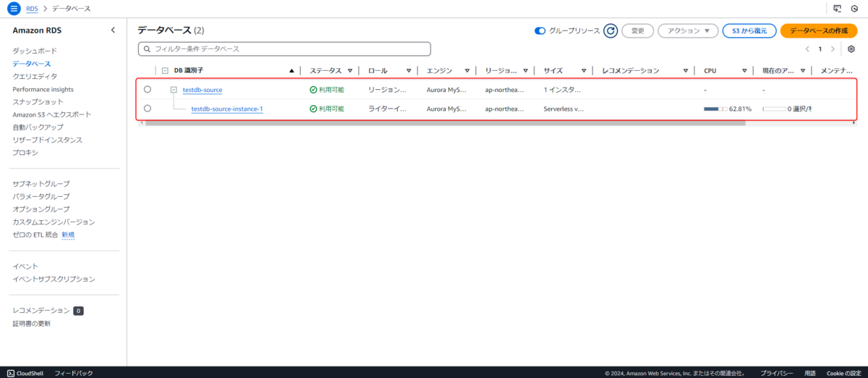The image size is (868, 378).
Task: Collapse the testdb-source cluster tree
Action: click(174, 90)
